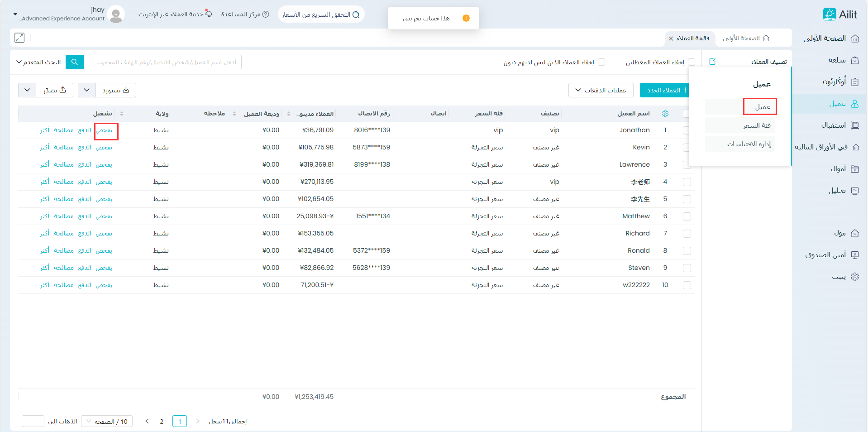Click the edit icon beside تصنيف العملاء
Viewport: 868px width, 432px height.
click(712, 62)
